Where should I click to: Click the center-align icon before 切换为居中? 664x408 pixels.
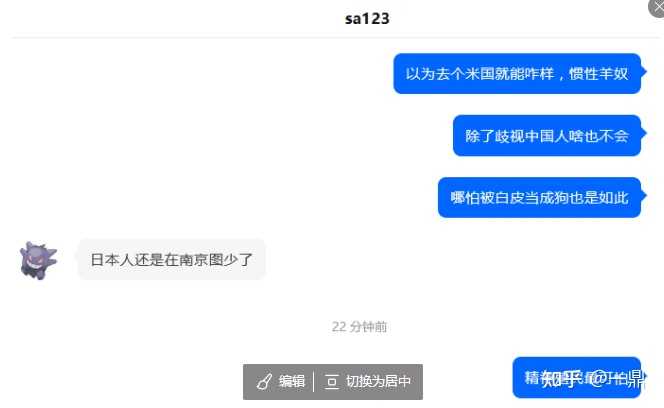click(332, 381)
